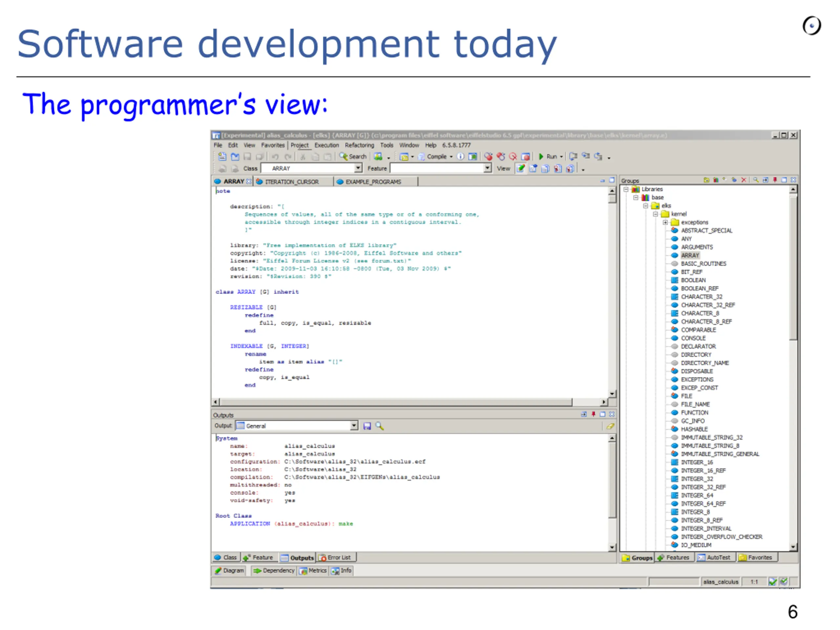This screenshot has width=840, height=630.
Task: Click the clear output eraser icon
Action: (610, 426)
